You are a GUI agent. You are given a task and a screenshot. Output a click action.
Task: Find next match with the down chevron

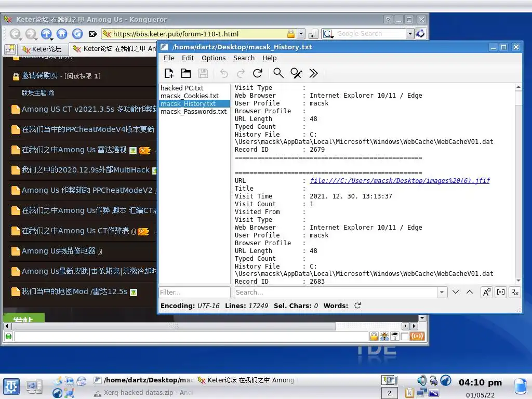[x=456, y=292]
